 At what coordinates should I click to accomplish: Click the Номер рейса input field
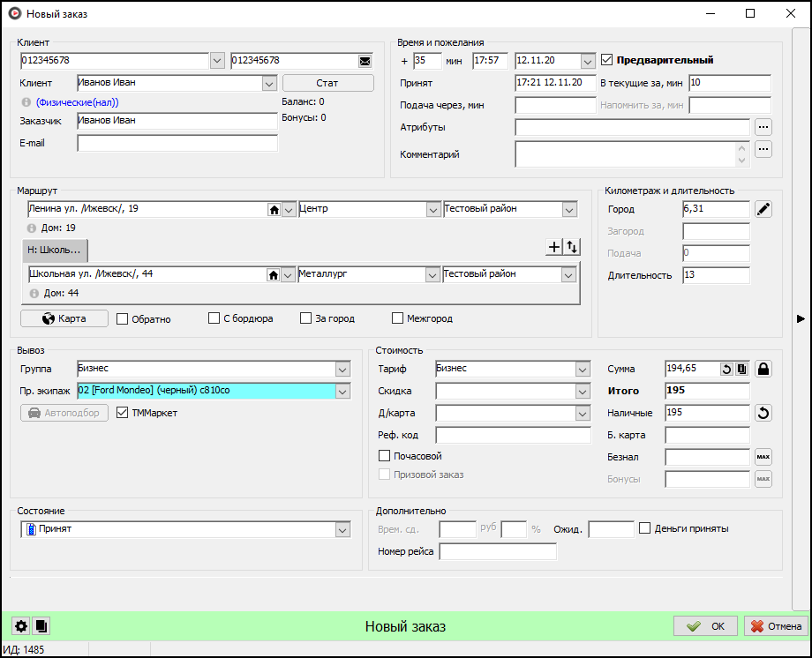click(498, 552)
